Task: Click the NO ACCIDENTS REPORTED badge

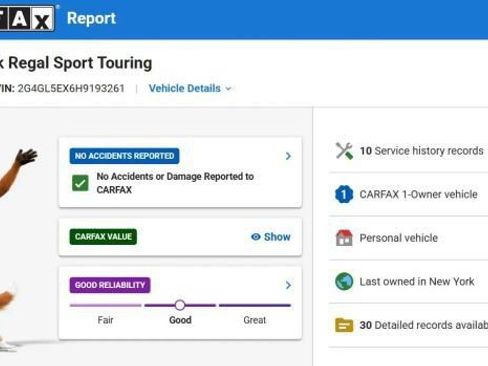Action: coord(124,156)
